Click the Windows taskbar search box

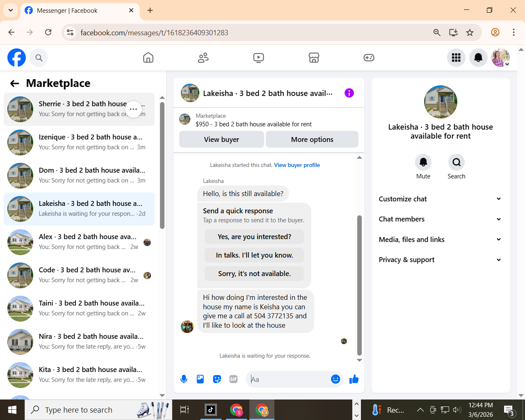(98, 410)
